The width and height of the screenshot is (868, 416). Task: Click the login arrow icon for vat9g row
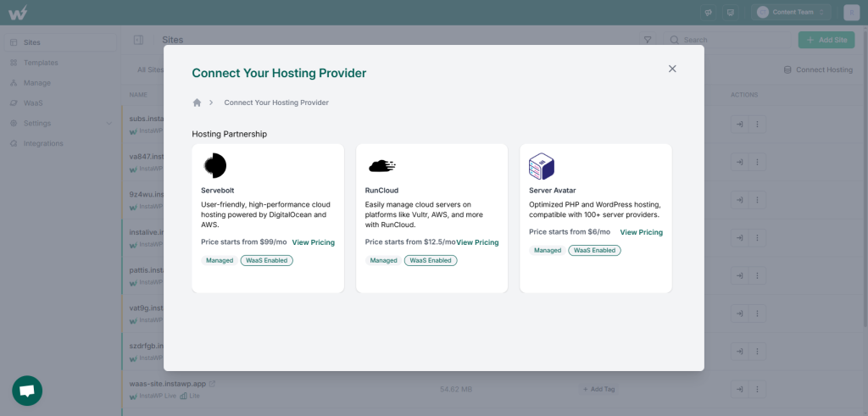739,313
